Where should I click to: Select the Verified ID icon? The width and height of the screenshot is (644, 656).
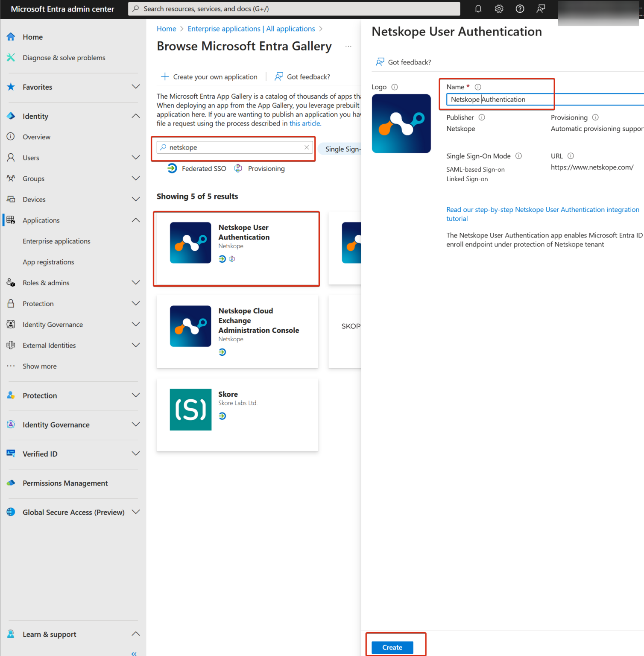11,454
